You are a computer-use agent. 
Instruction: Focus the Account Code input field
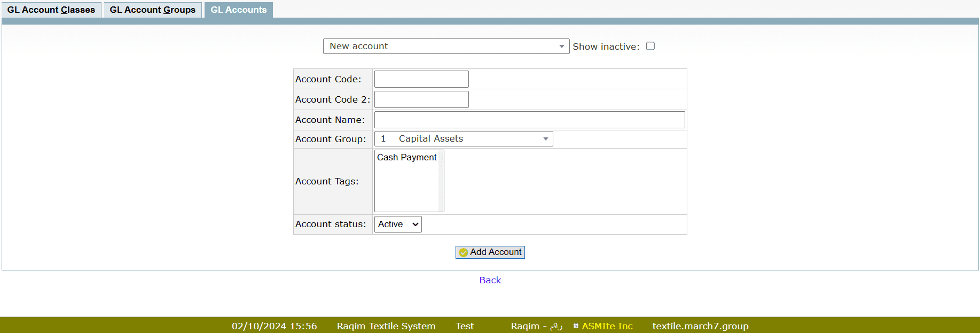pyautogui.click(x=421, y=79)
